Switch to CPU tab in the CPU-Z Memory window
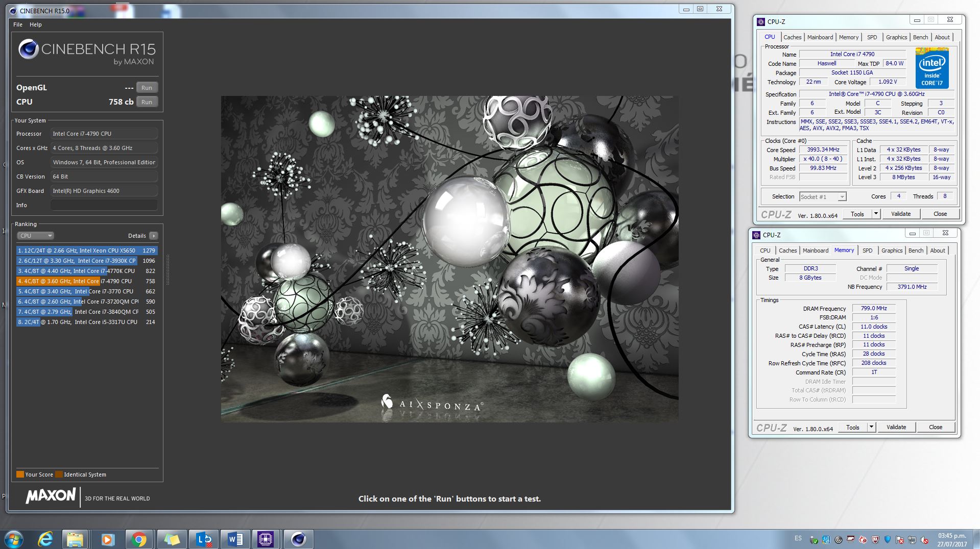Image resolution: width=980 pixels, height=549 pixels. click(765, 251)
